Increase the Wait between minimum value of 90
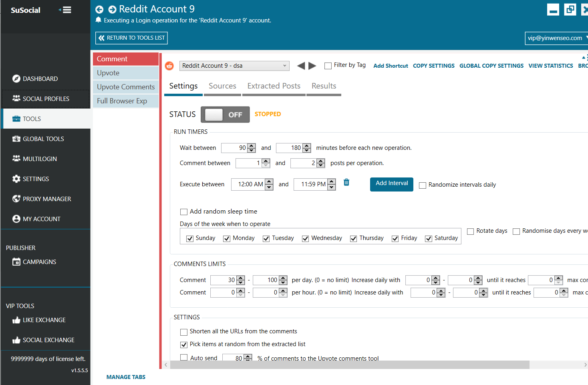588x385 pixels. (252, 145)
